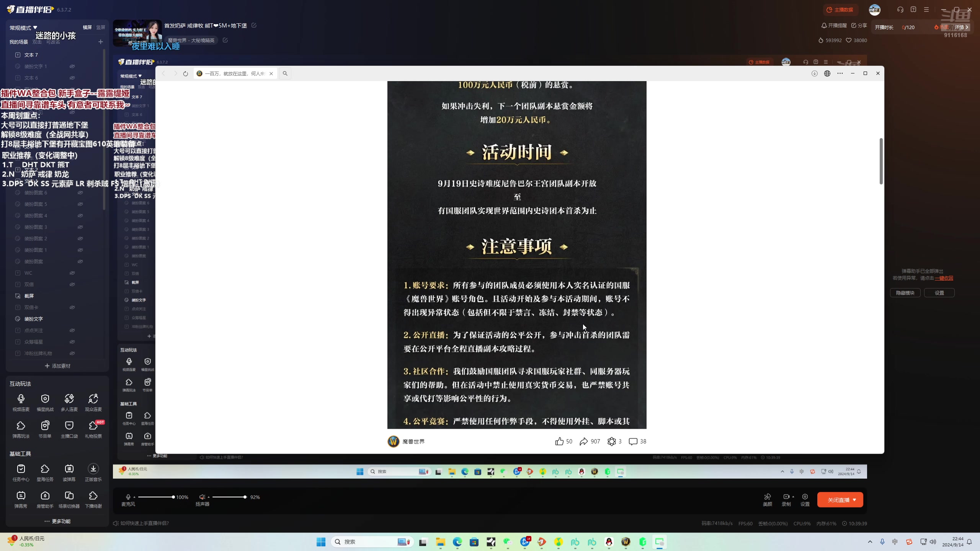Toggle visibility of 装扮图案 4 layer
The width and height of the screenshot is (980, 551).
coord(80,215)
